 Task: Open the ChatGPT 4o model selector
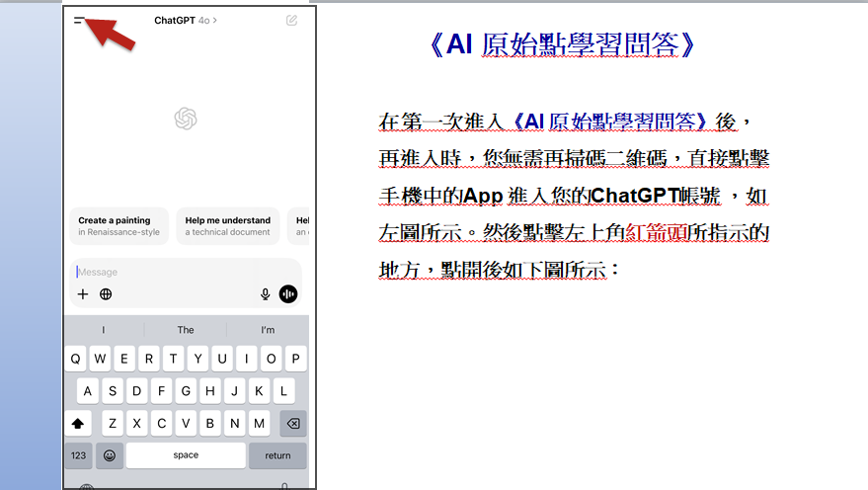(x=186, y=21)
